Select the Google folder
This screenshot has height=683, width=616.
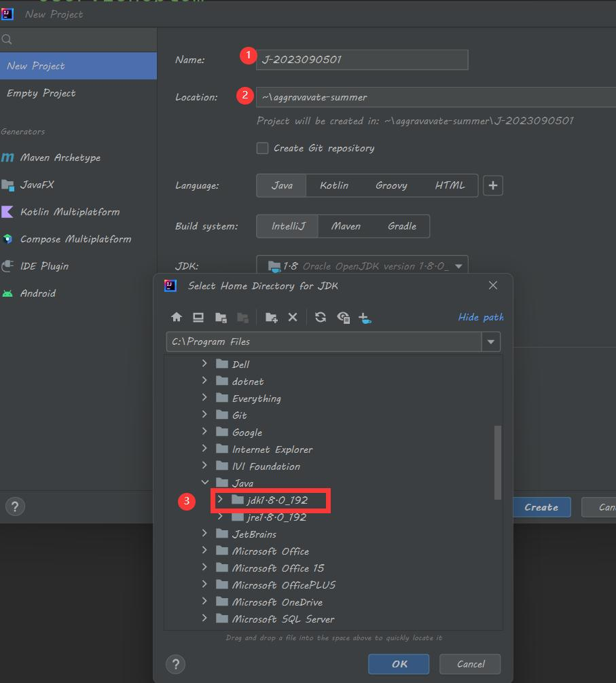click(247, 432)
